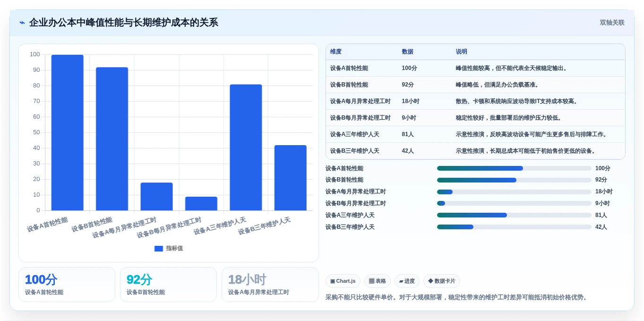Toggle the 指标值 legend color box
This screenshot has height=321, width=644.
[159, 248]
